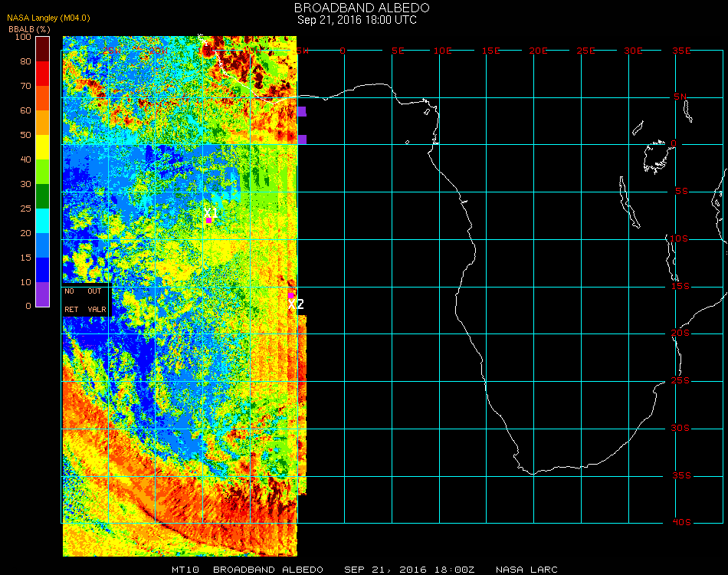Viewport: 728px width, 575px height.
Task: Click the 5N latitude label
Action: click(680, 97)
